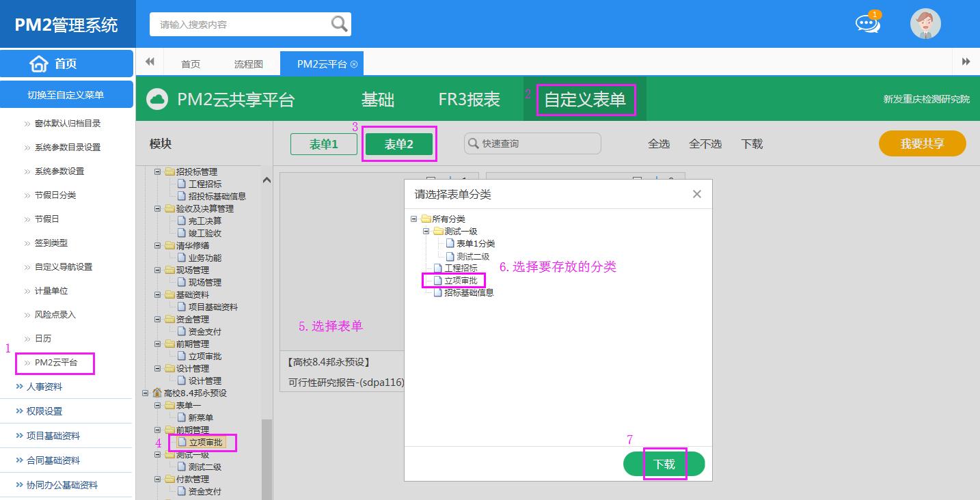Switch to the 自定义表单 tab
Image resolution: width=980 pixels, height=500 pixels.
[585, 100]
